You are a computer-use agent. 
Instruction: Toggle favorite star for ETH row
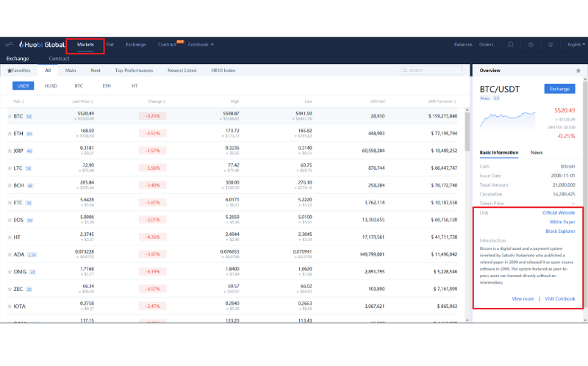pyautogui.click(x=10, y=134)
